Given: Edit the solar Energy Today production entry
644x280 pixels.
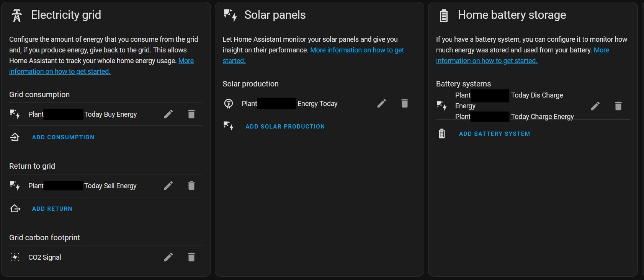Looking at the screenshot, I should 382,103.
